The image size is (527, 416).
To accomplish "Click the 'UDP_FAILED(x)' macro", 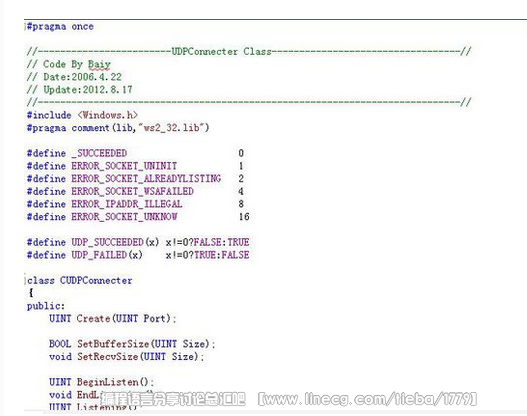I will 107,255.
